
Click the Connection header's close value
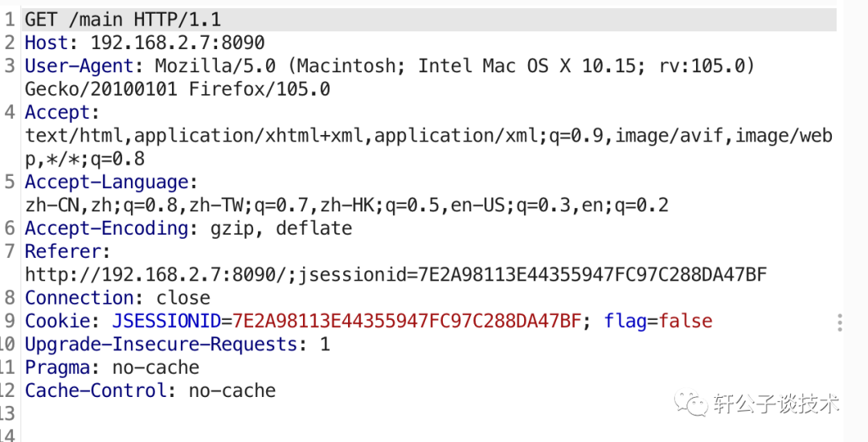tap(183, 298)
